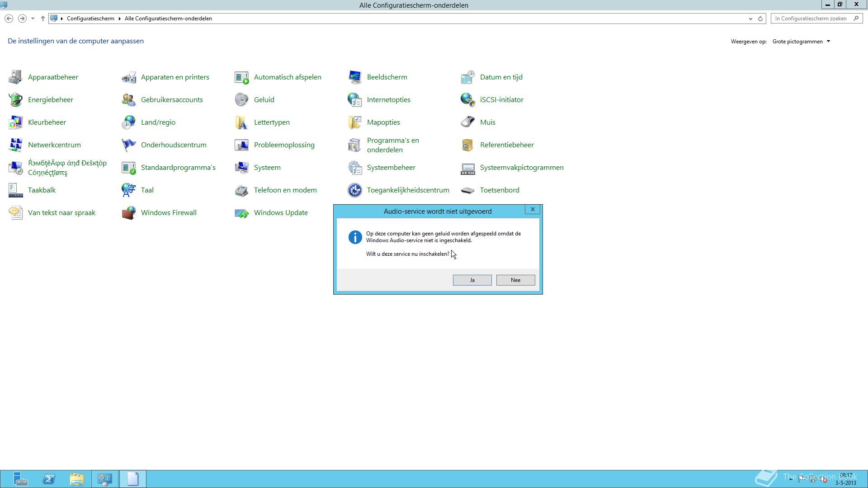Expand the Configuratiescherm breadcrumb arrow
This screenshot has width=868, height=488.
120,19
